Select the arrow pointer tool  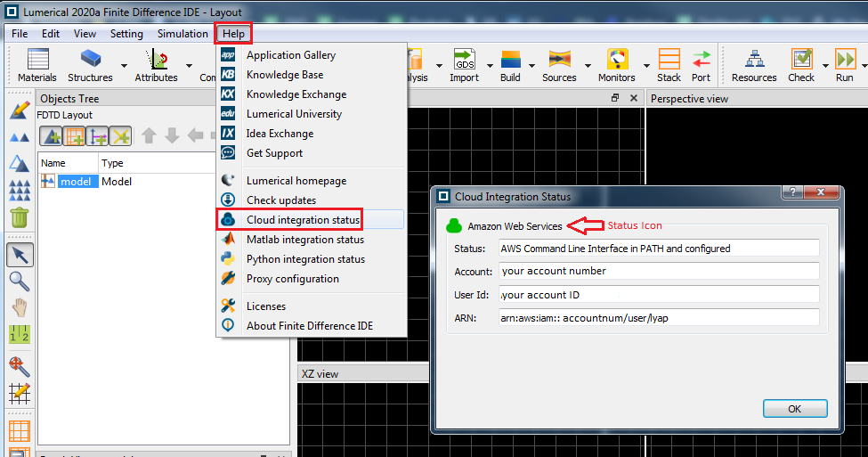[x=20, y=255]
